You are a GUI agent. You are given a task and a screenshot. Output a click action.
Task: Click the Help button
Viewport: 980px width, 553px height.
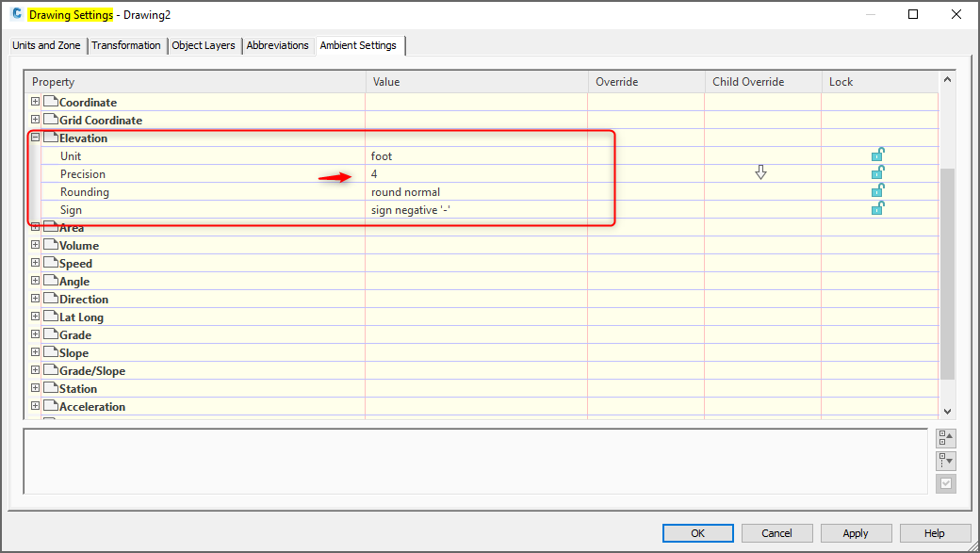934,532
